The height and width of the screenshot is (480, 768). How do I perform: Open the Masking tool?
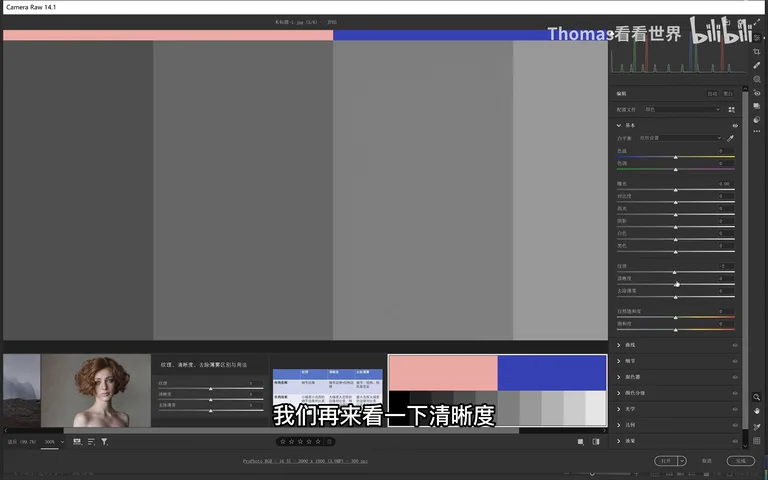point(757,79)
